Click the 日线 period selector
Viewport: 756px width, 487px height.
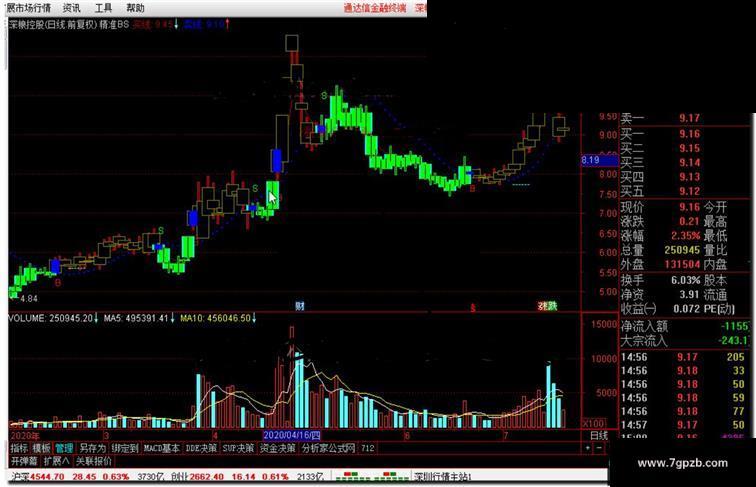click(599, 435)
